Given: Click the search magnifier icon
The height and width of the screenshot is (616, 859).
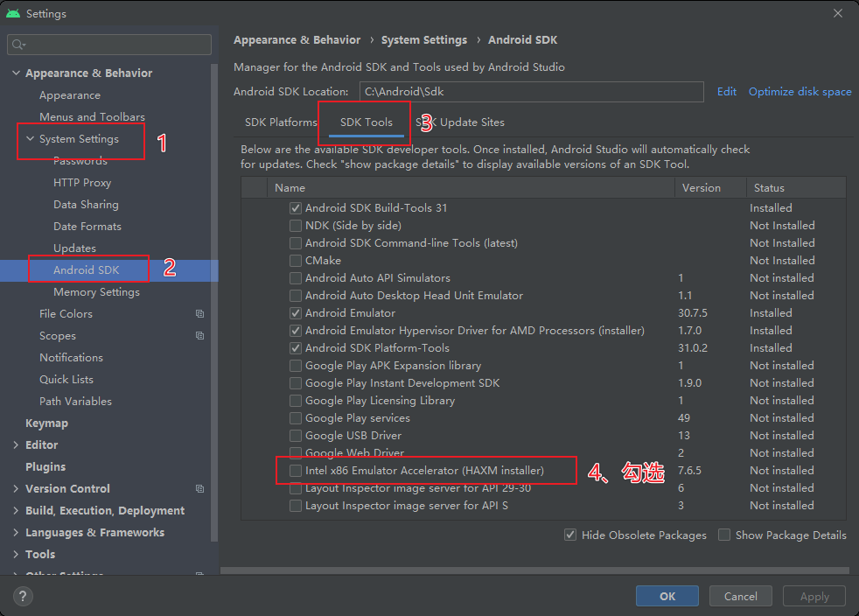Looking at the screenshot, I should [x=18, y=45].
